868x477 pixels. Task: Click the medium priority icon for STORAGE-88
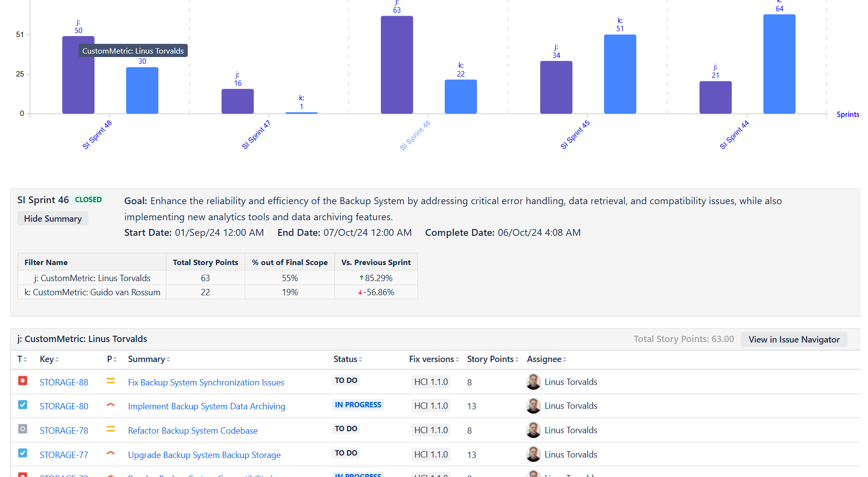point(111,381)
